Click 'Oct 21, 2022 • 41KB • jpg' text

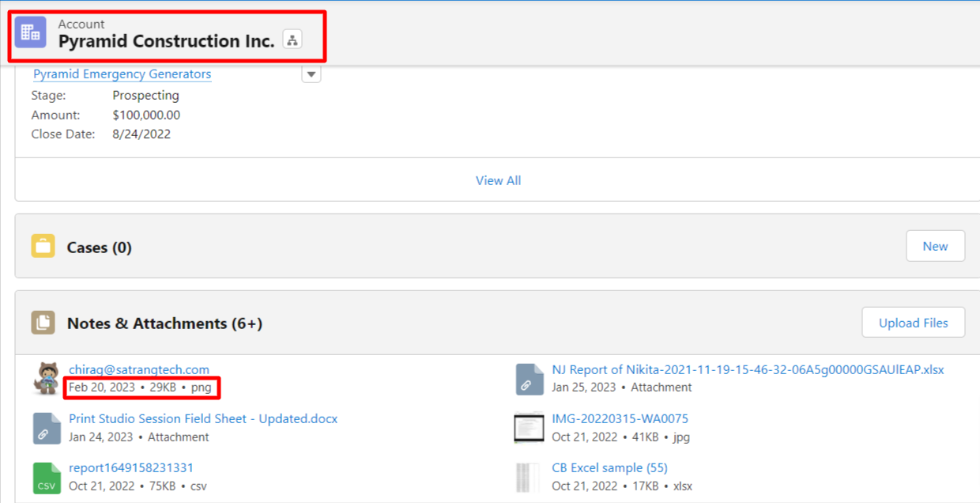tap(620, 437)
